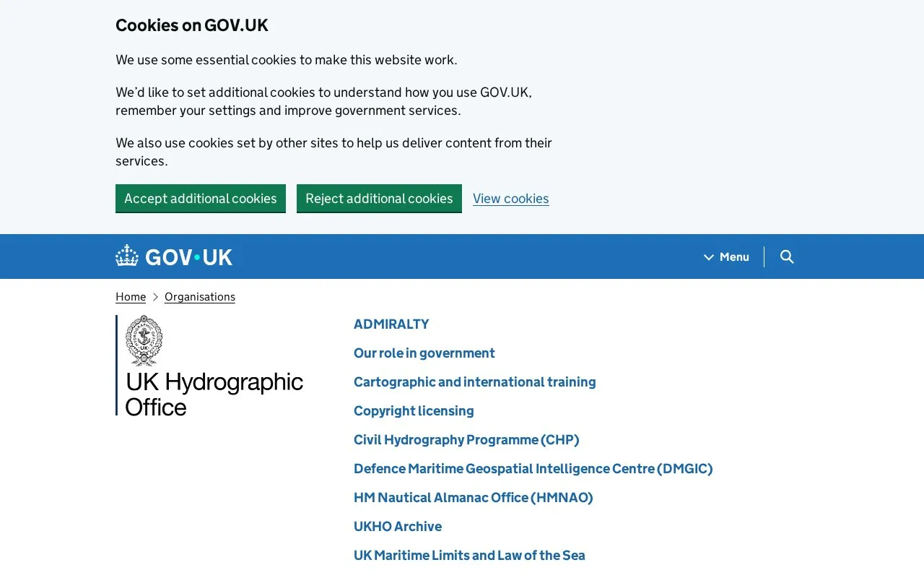Open the Copyright licensing link
Screen dimensions: 924x578
coord(414,410)
